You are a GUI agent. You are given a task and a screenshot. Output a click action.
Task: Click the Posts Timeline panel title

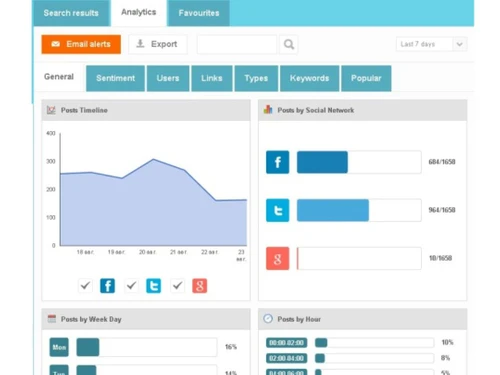pyautogui.click(x=84, y=110)
